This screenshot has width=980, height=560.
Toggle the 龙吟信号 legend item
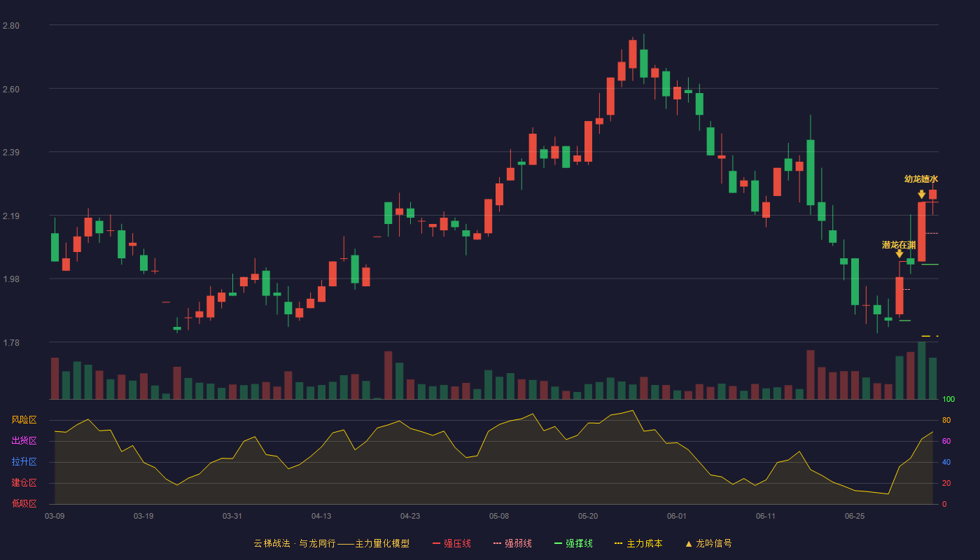(708, 543)
